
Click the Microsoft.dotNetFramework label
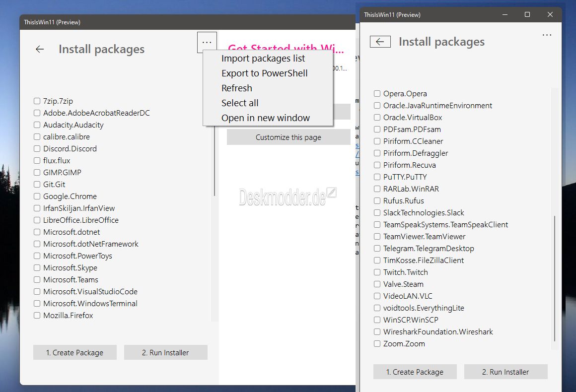tap(91, 244)
